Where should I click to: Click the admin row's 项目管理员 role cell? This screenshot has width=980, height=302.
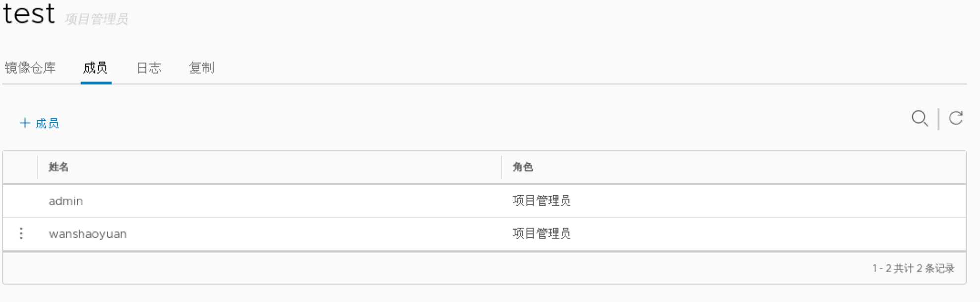tap(541, 201)
